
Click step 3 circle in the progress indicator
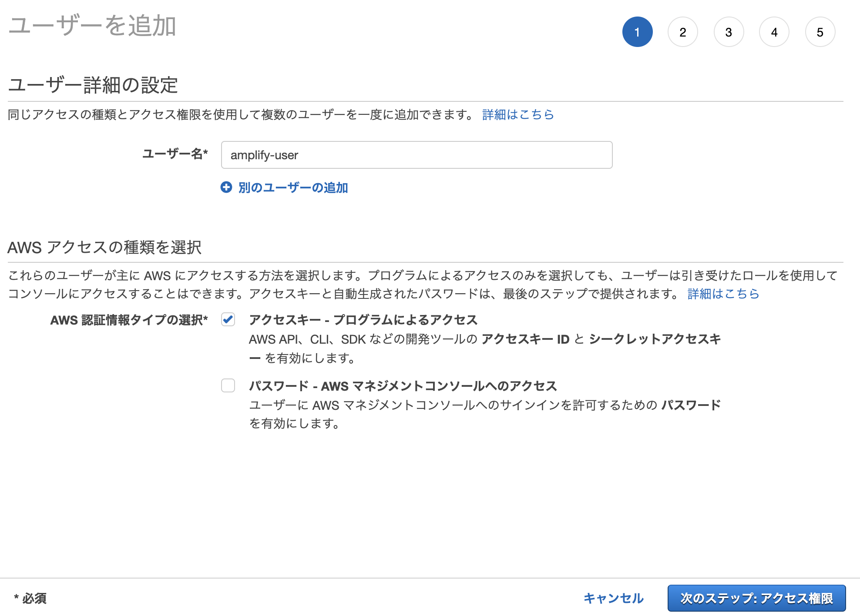pos(729,32)
